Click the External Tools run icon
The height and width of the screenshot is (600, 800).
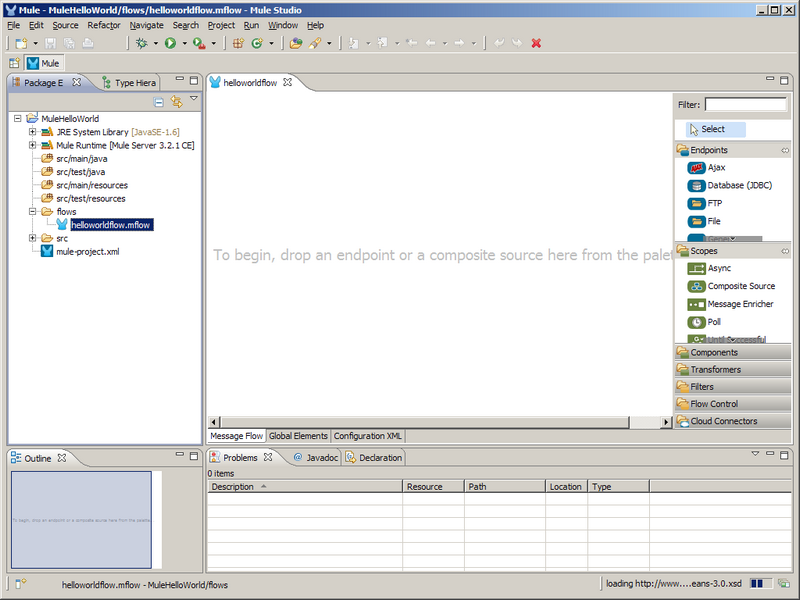click(x=199, y=43)
